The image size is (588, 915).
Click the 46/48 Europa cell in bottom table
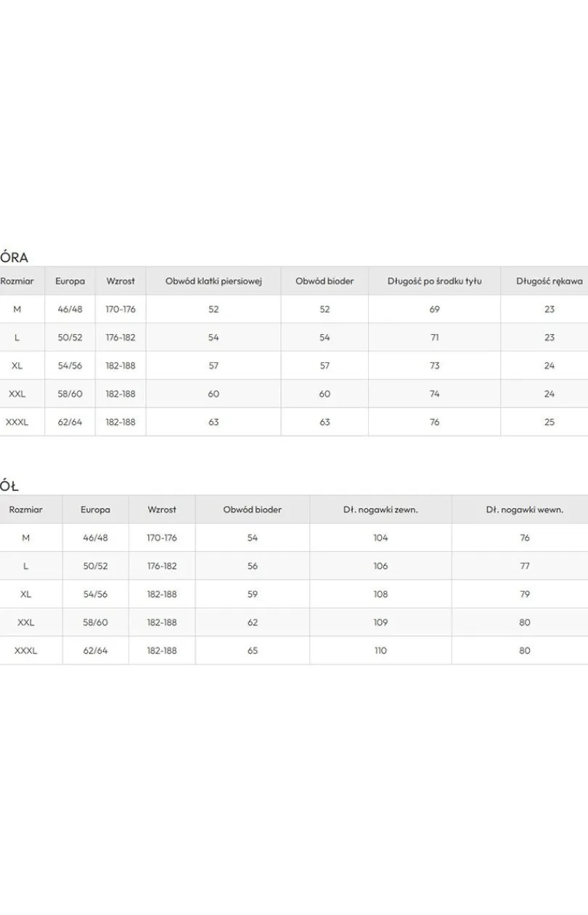coord(95,538)
